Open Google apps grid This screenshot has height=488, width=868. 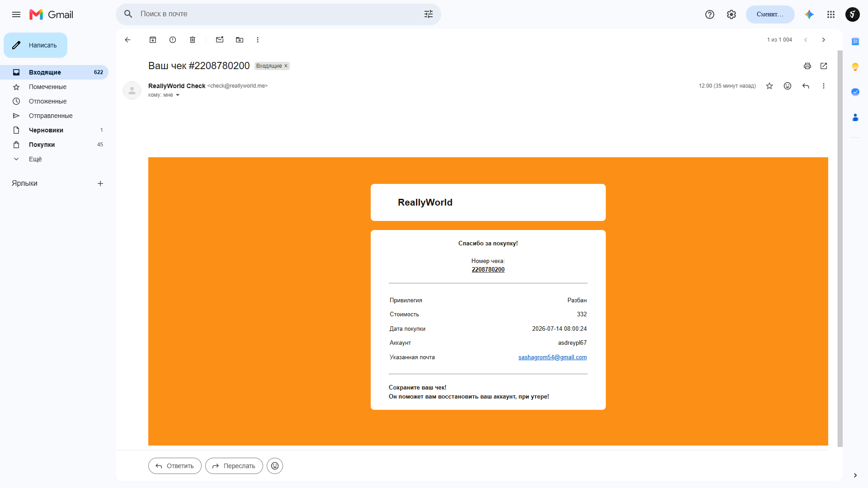coord(831,14)
